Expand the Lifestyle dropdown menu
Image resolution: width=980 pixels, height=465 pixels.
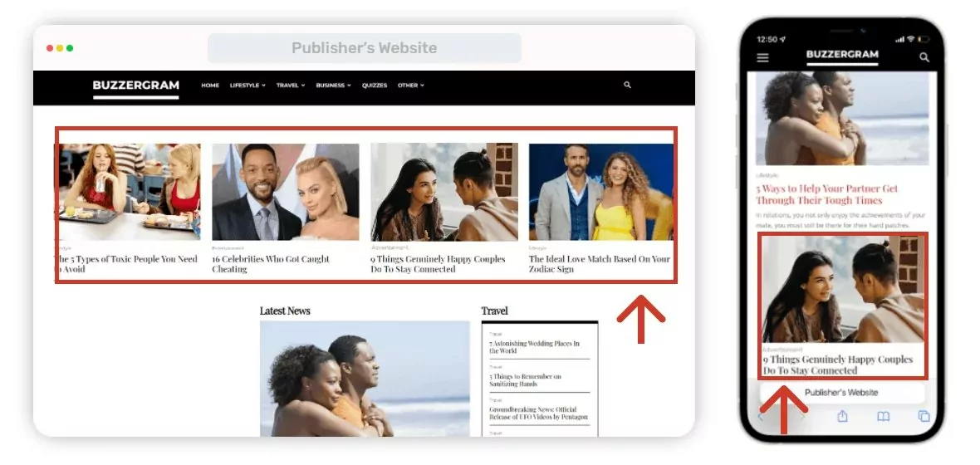pos(247,85)
